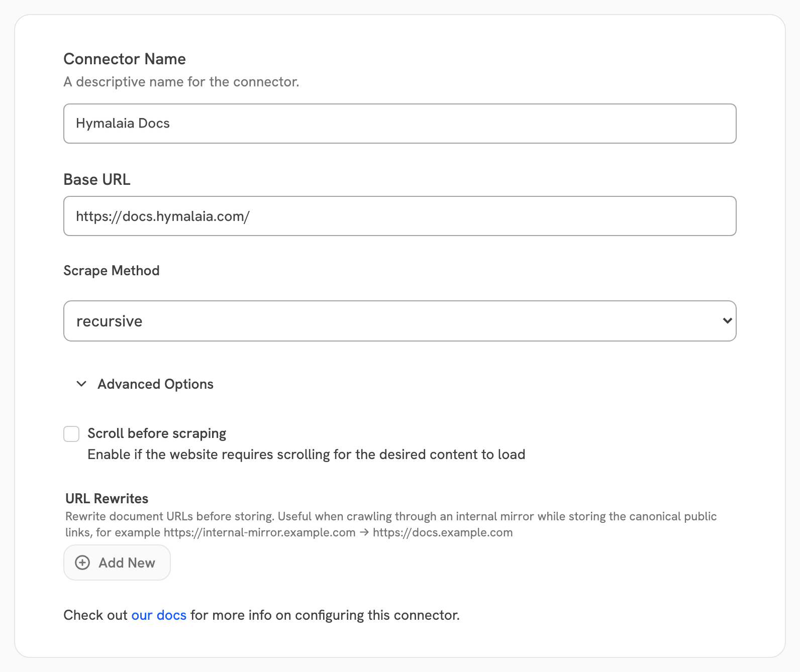Enable the Scroll before scraping checkbox

(71, 434)
